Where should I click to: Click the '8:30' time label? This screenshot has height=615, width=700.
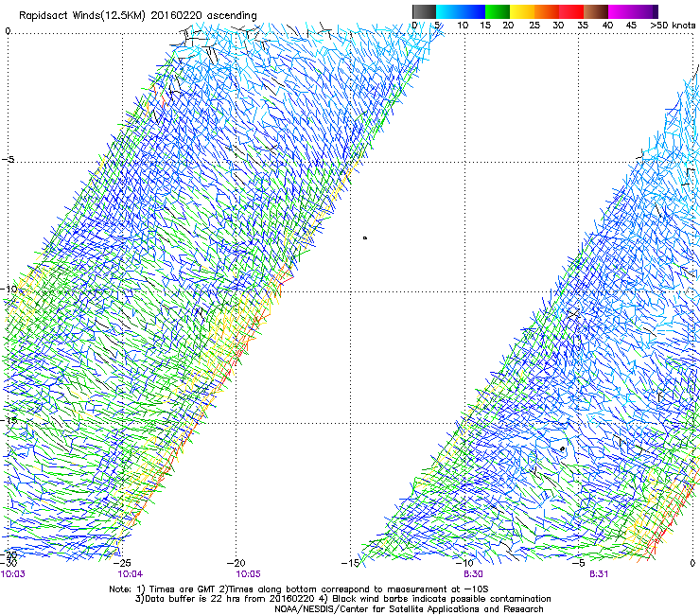(x=473, y=574)
